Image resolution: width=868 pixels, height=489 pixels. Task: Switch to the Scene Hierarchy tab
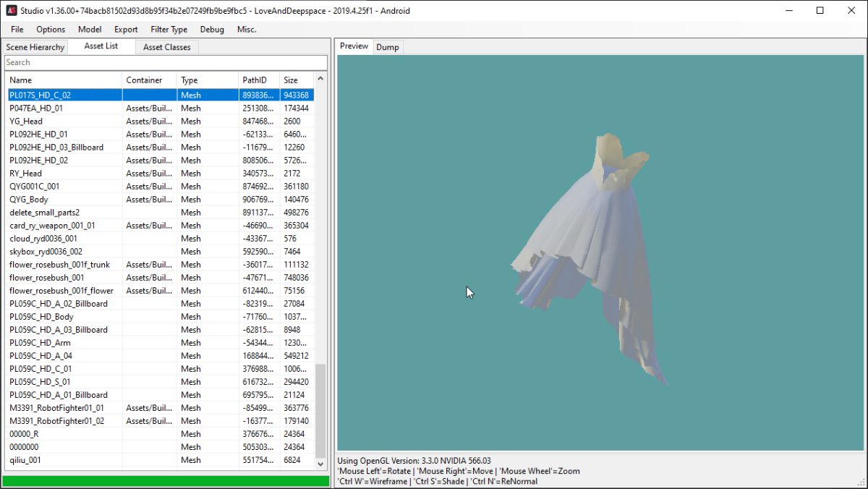pos(35,47)
